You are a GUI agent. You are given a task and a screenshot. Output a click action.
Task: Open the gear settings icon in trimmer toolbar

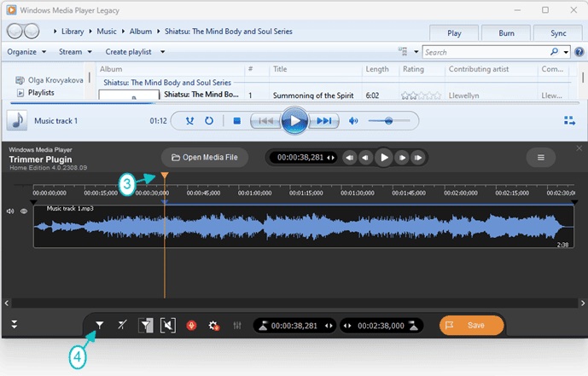pos(213,326)
